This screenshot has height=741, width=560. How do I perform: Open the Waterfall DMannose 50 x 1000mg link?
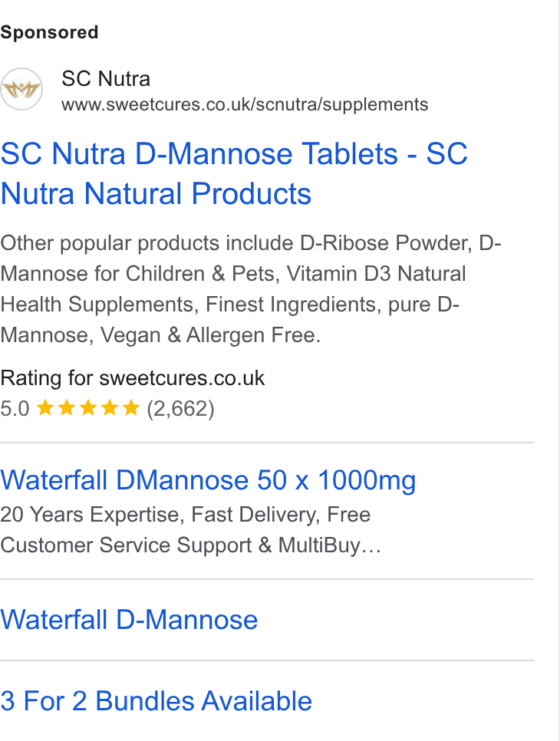(208, 480)
